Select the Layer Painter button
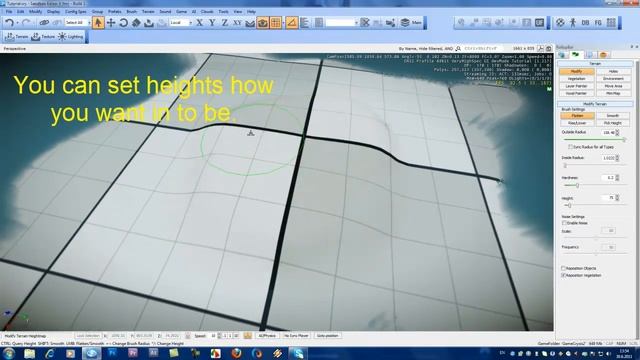The width and height of the screenshot is (640, 360). 576,86
